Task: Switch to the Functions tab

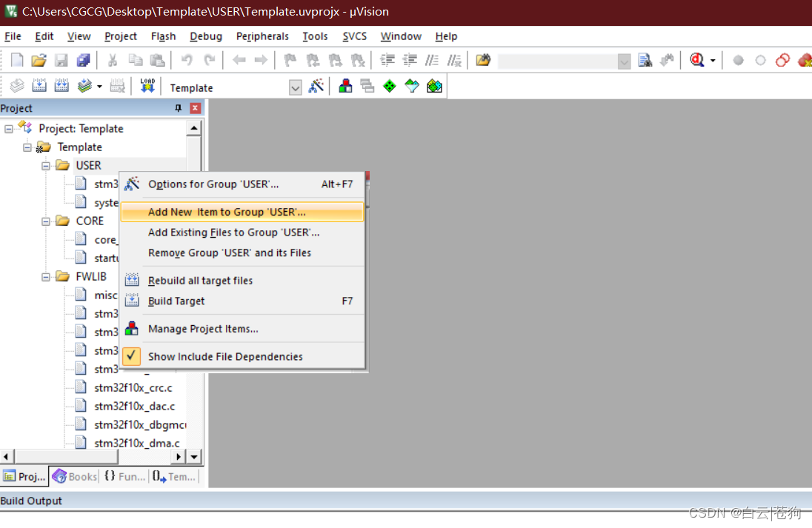Action: point(124,476)
